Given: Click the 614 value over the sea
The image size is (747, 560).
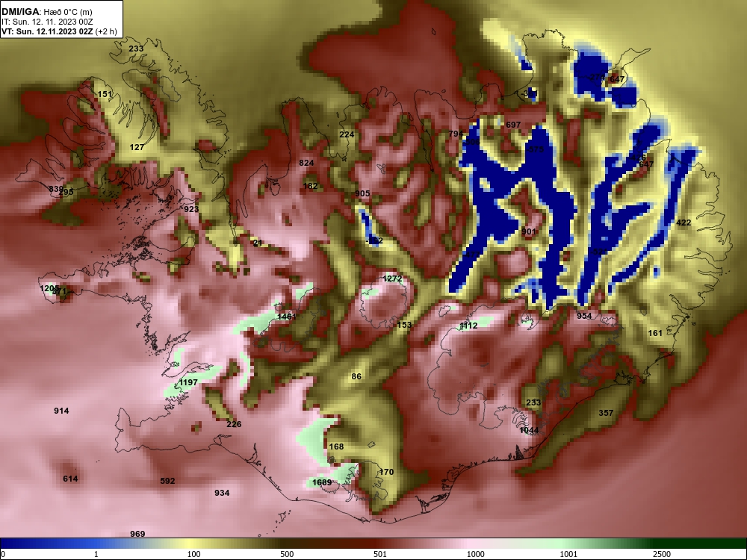Looking at the screenshot, I should pos(70,479).
